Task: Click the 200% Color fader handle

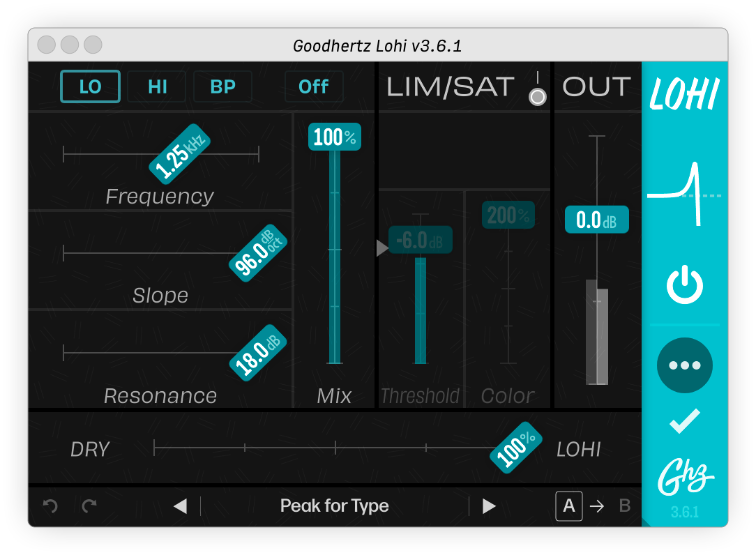Action: point(508,215)
